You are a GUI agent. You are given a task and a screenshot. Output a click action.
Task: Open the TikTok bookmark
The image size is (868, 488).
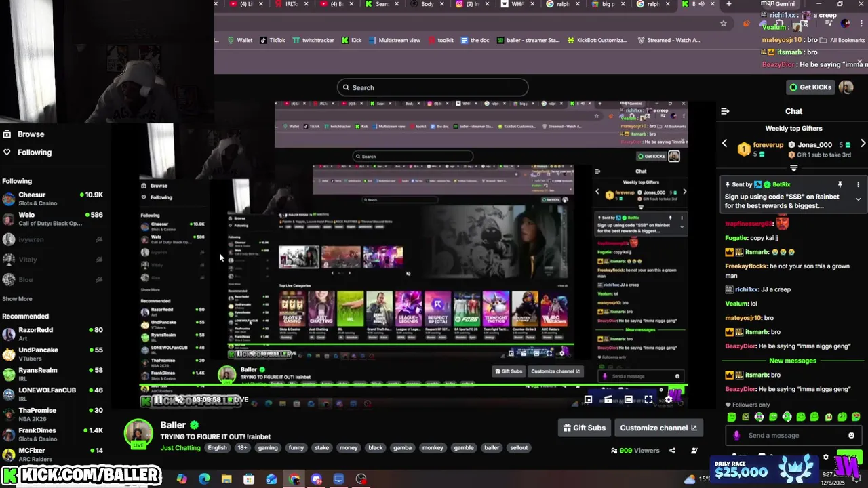pyautogui.click(x=272, y=40)
